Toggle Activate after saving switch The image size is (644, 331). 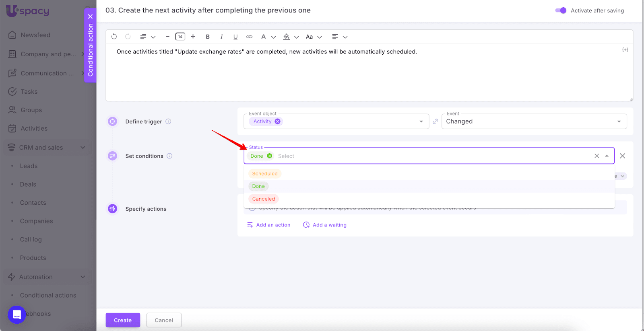tap(561, 10)
